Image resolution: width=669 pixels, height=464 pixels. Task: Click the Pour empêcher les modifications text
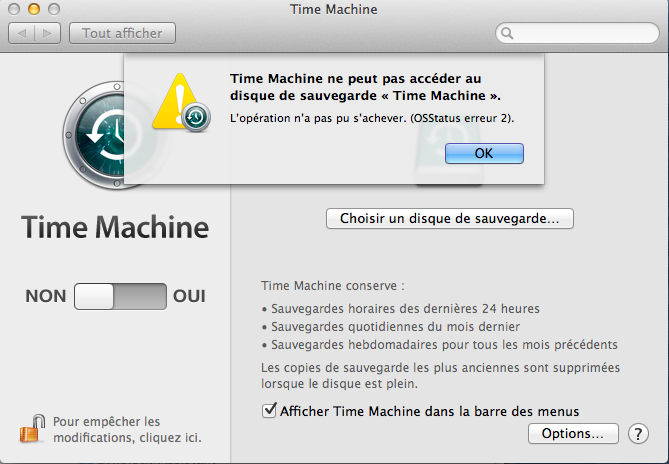[127, 429]
